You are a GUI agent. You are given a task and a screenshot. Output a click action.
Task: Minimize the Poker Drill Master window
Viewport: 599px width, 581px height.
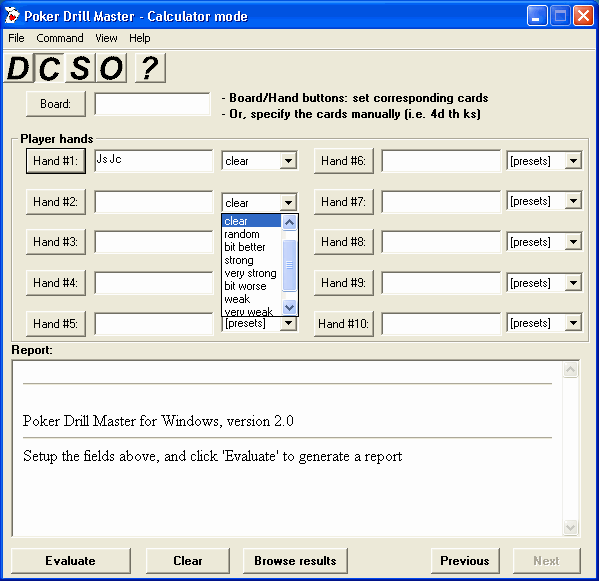point(537,16)
